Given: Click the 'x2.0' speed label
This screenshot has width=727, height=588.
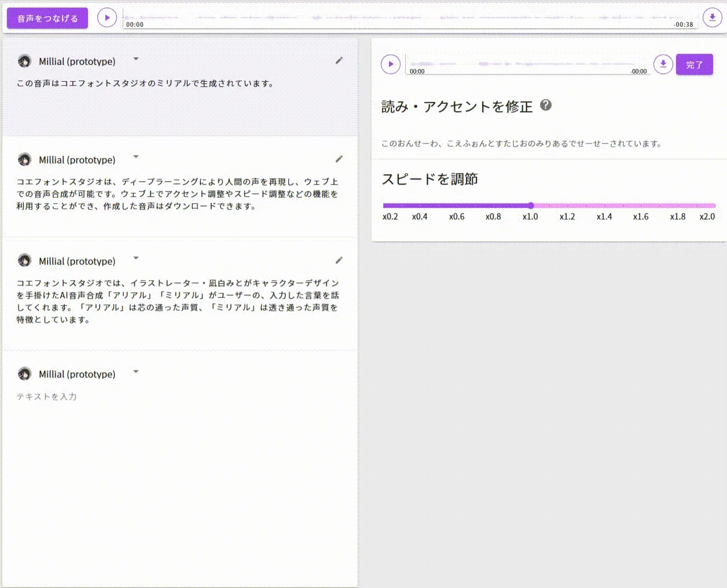Looking at the screenshot, I should 707,216.
